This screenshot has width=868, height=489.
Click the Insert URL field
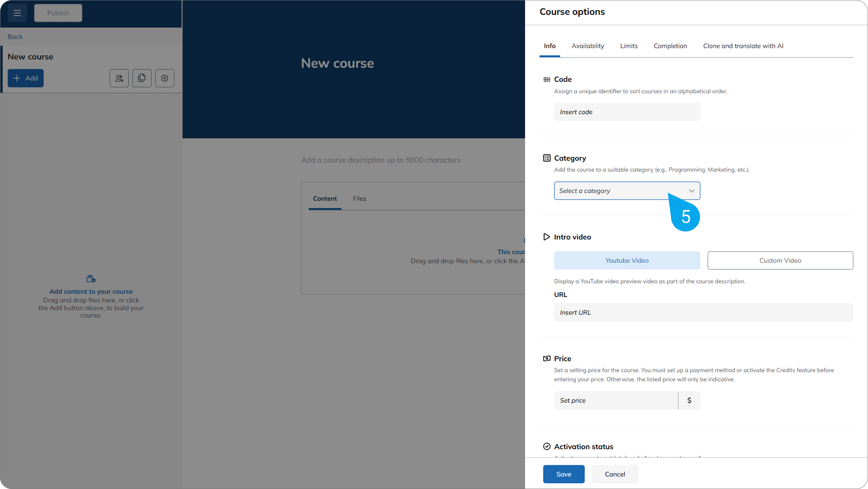(x=703, y=312)
